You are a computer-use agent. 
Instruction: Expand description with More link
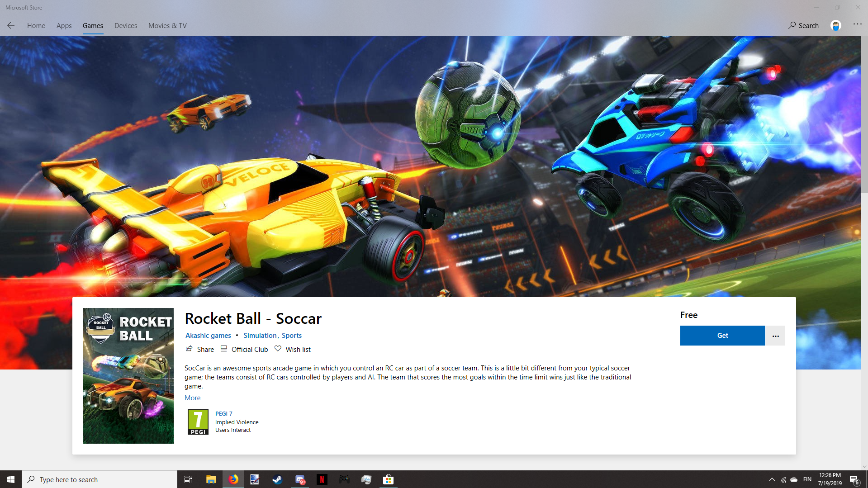192,398
